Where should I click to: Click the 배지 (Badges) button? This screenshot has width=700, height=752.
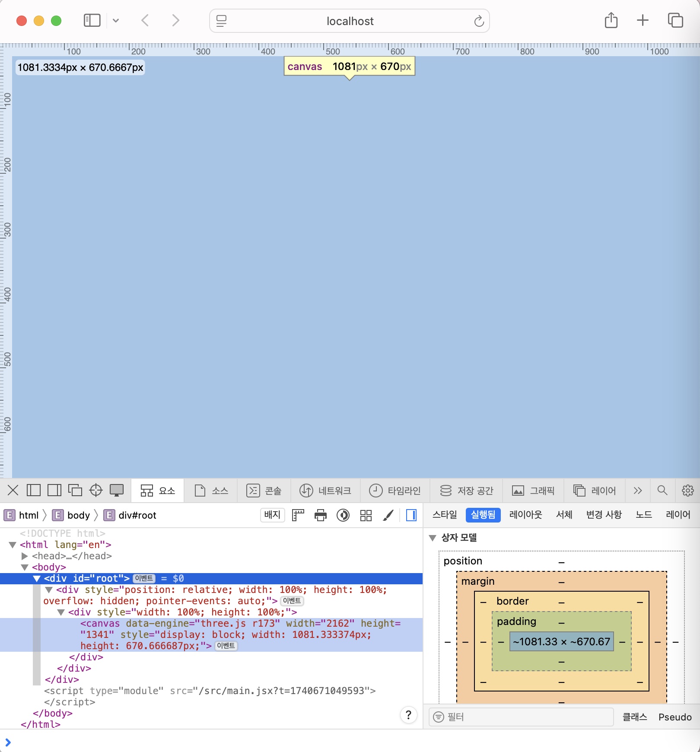272,515
